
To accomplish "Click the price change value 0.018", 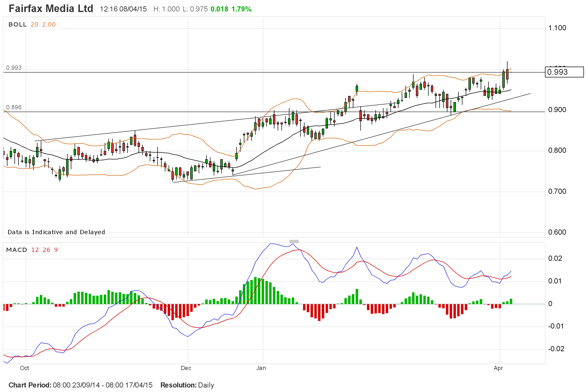I will [219, 9].
